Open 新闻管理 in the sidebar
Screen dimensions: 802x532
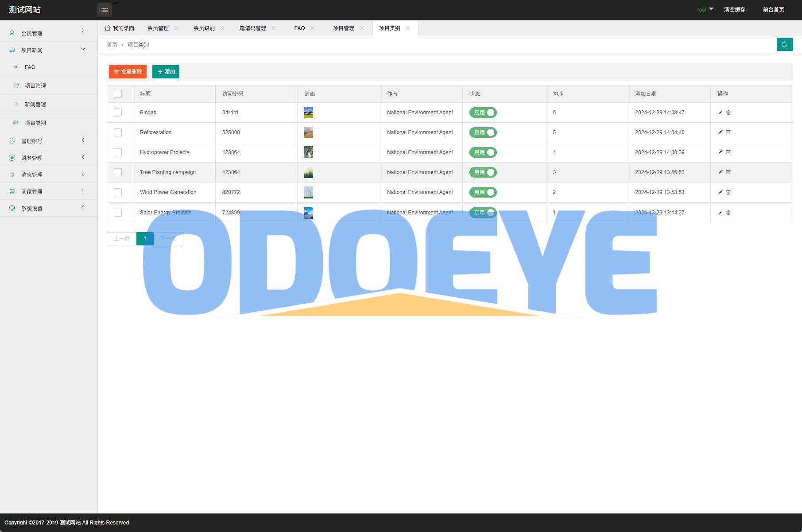[x=35, y=105]
